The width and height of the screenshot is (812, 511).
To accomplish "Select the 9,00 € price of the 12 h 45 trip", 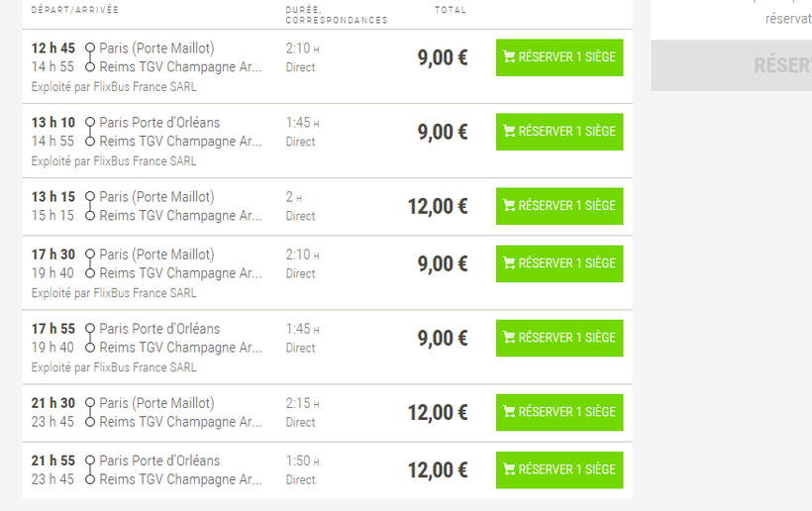I will coord(442,57).
